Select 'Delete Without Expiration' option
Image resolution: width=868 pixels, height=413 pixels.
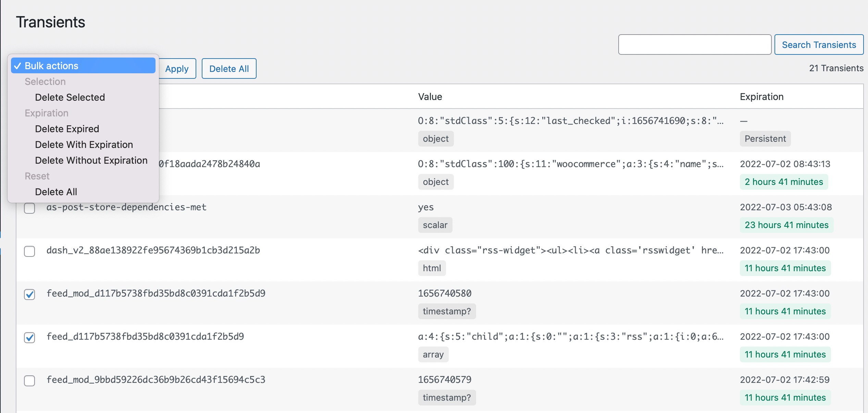pyautogui.click(x=91, y=160)
